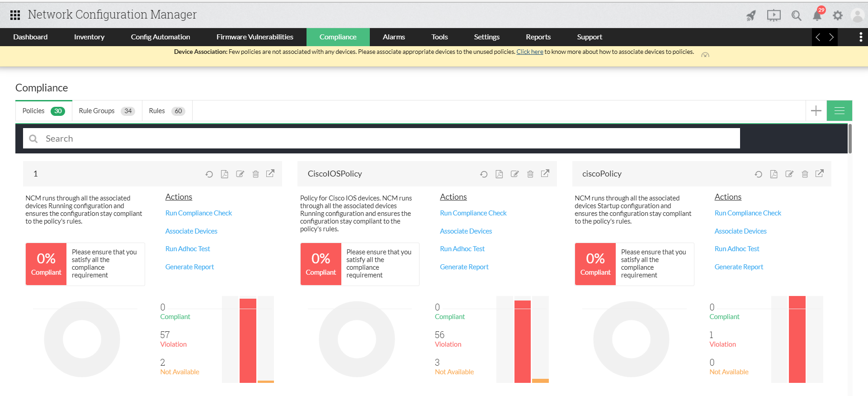Open CiscoIOSPolicy in new window icon
This screenshot has height=396, width=868.
pos(545,173)
